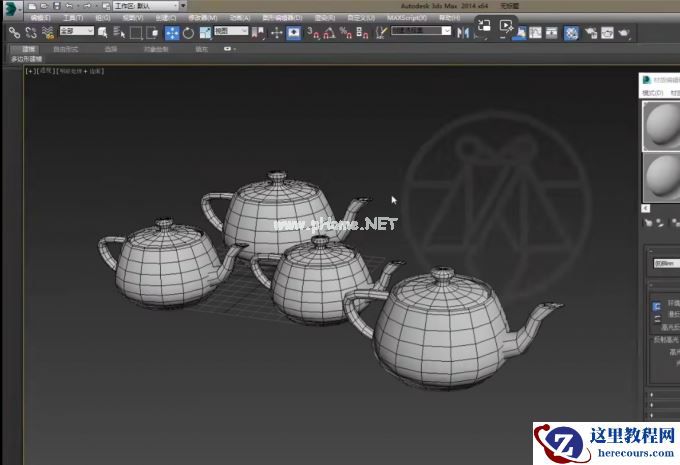The width and height of the screenshot is (680, 465).
Task: Open the 动画(A) menu
Action: point(240,18)
